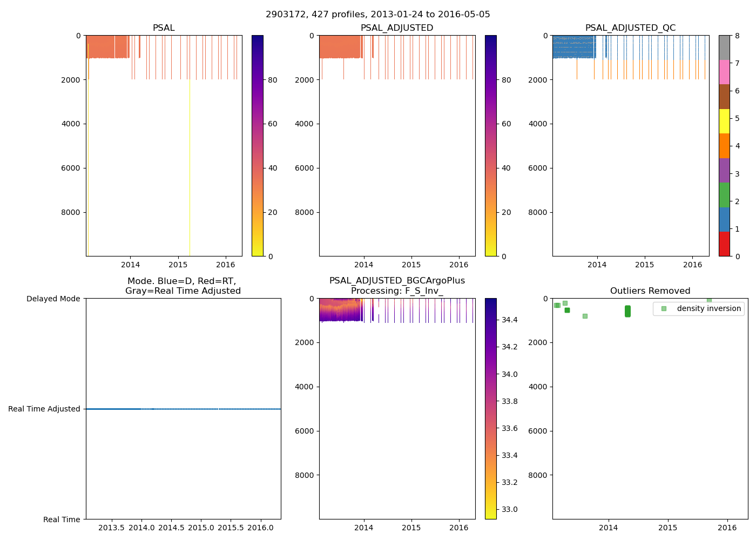Select the gray top QC colorbar band

pyautogui.click(x=724, y=48)
